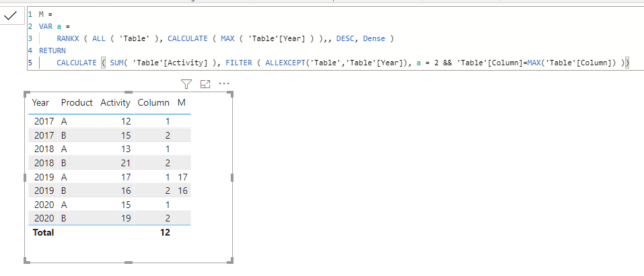Viewport: 644px width, 276px height.
Task: Click the RETURN keyword in formula
Action: coord(52,50)
